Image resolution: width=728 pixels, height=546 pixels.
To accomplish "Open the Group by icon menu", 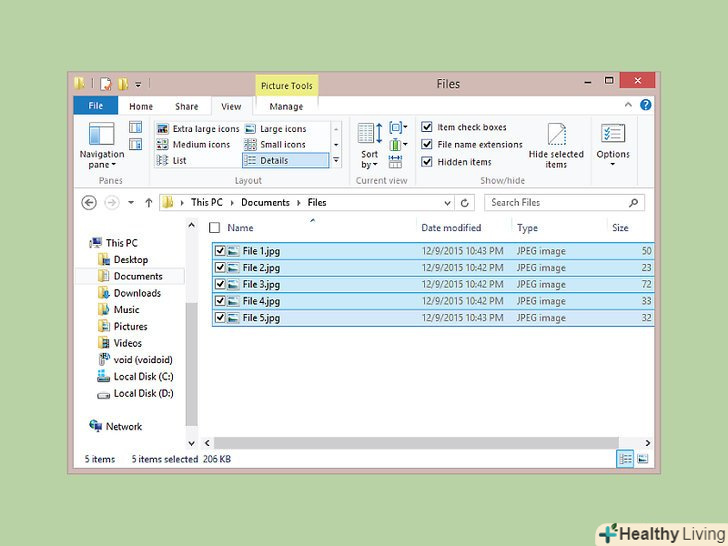I will pyautogui.click(x=397, y=127).
